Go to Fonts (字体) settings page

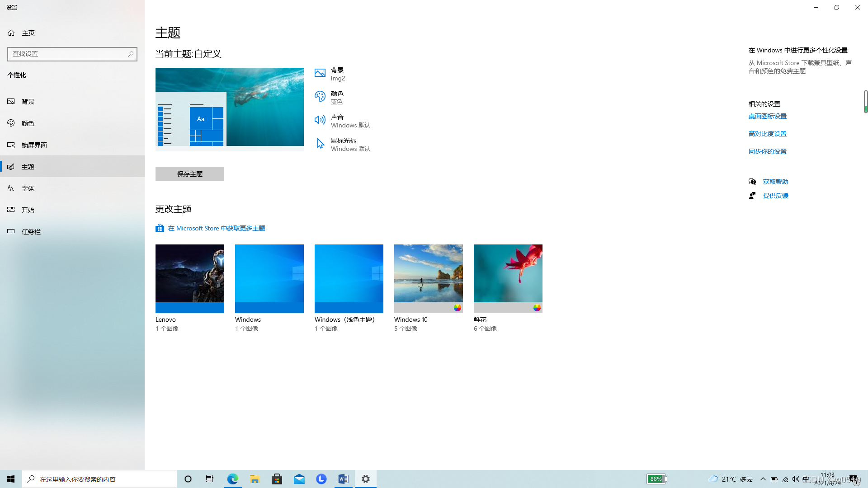28,188
